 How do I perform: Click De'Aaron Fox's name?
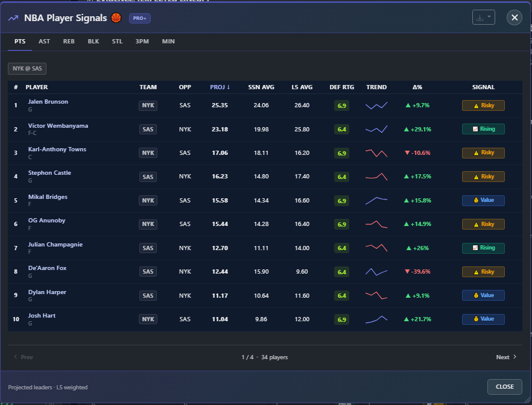47,268
